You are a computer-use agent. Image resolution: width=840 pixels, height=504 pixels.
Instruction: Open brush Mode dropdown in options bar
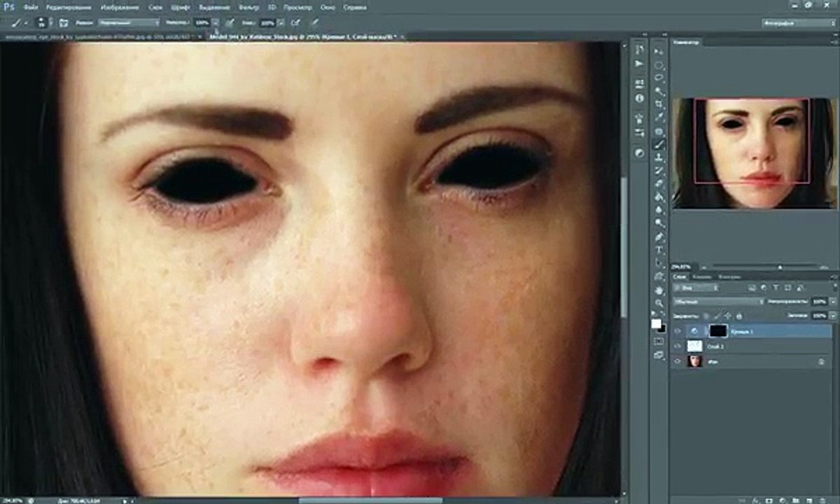[x=128, y=23]
